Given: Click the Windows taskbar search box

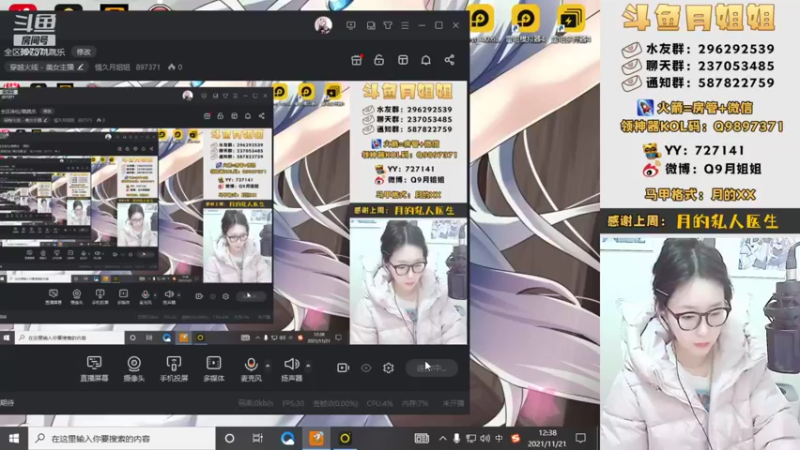Looking at the screenshot, I should pyautogui.click(x=121, y=438).
